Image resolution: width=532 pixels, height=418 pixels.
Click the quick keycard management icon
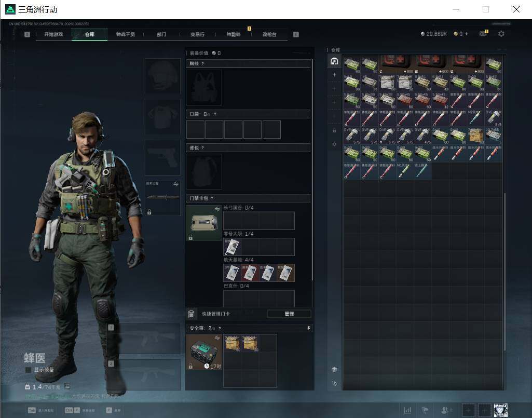[191, 314]
